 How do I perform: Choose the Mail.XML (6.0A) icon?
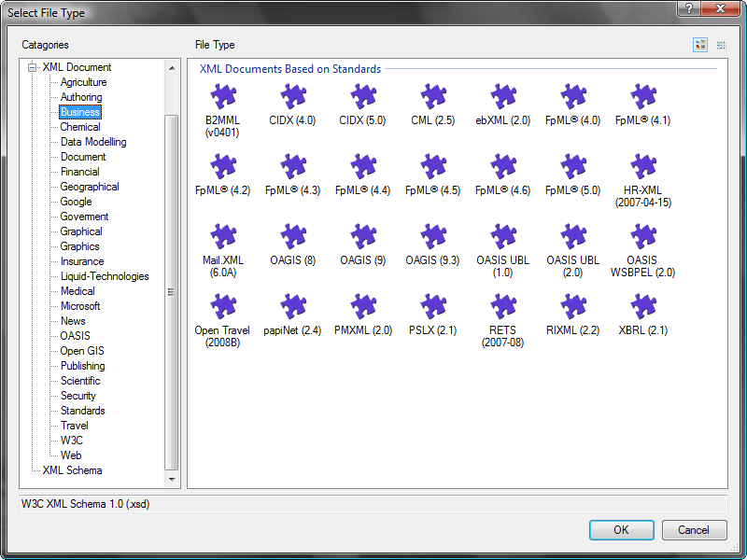point(222,237)
